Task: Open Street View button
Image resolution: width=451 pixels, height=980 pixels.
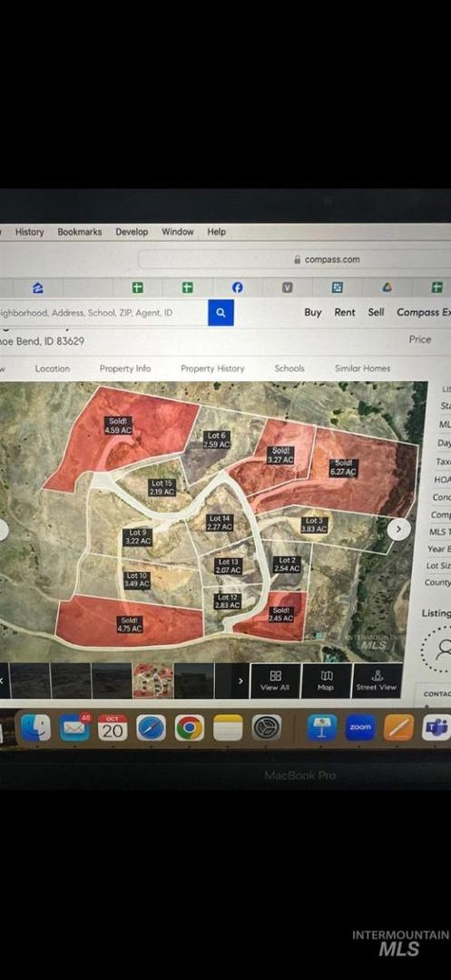Action: pyautogui.click(x=376, y=681)
